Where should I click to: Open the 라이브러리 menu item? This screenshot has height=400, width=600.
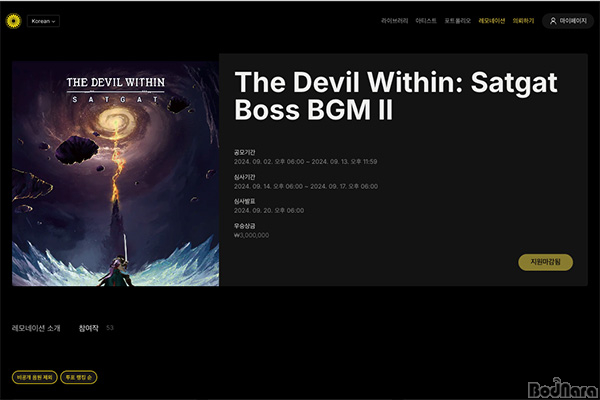pos(395,21)
